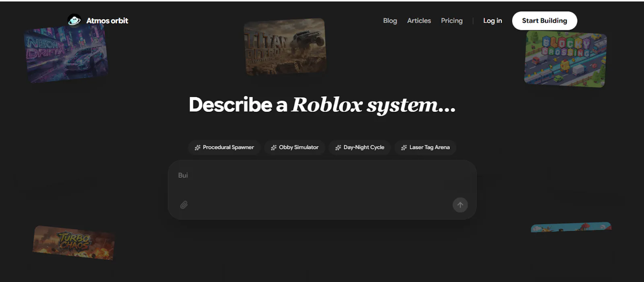Click the Log in link
Viewport: 644px width, 282px height.
493,21
